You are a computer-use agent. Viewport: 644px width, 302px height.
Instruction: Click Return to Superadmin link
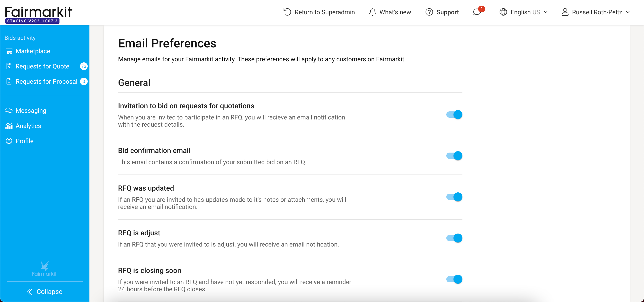click(x=319, y=12)
